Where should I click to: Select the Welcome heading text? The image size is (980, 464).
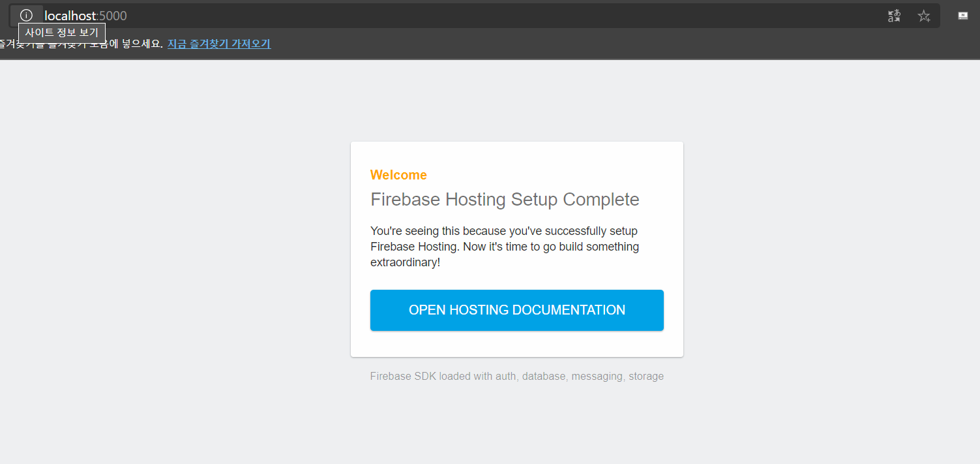[398, 175]
